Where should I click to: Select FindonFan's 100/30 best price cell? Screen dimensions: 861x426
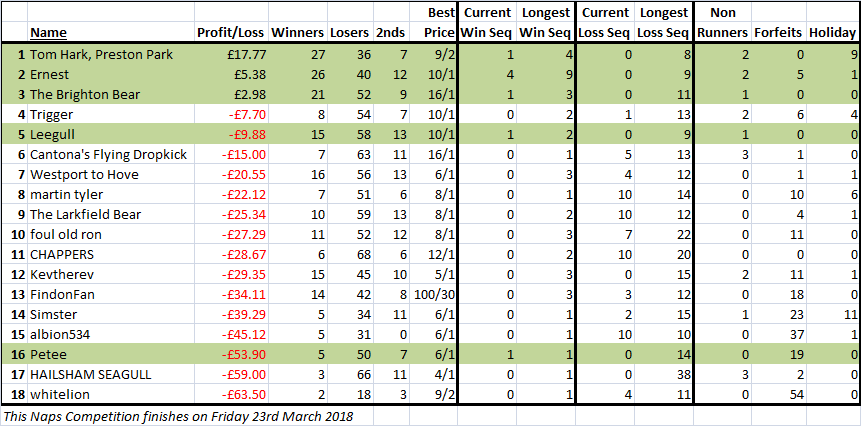click(433, 295)
